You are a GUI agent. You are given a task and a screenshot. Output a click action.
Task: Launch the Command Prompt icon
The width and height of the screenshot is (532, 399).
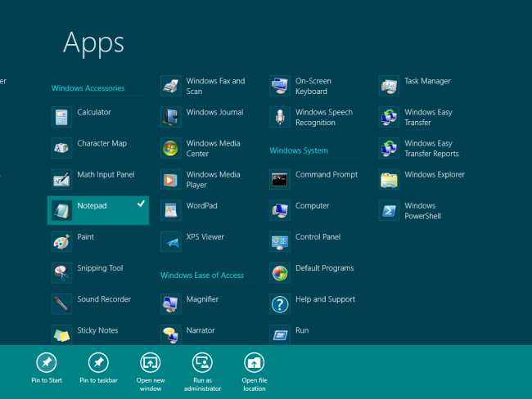click(x=280, y=179)
